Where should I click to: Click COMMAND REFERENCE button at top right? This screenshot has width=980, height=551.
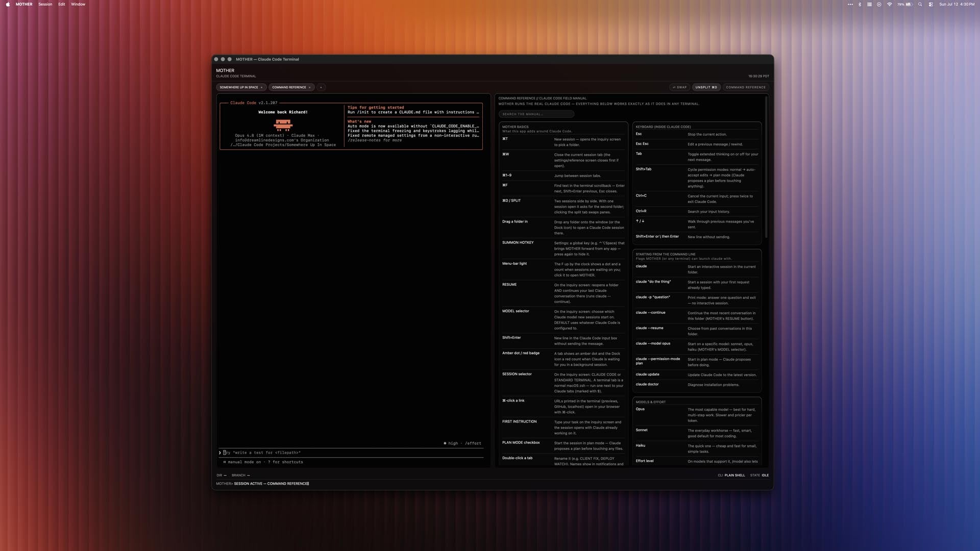746,87
